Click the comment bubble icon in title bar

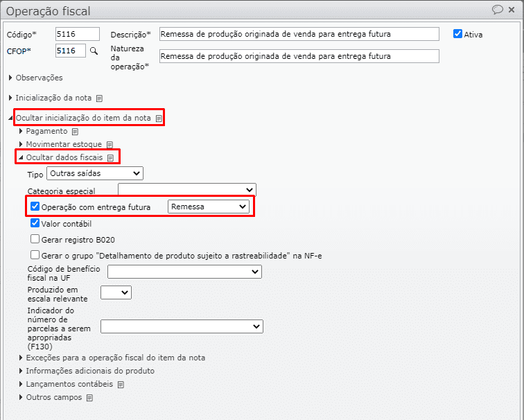click(497, 10)
